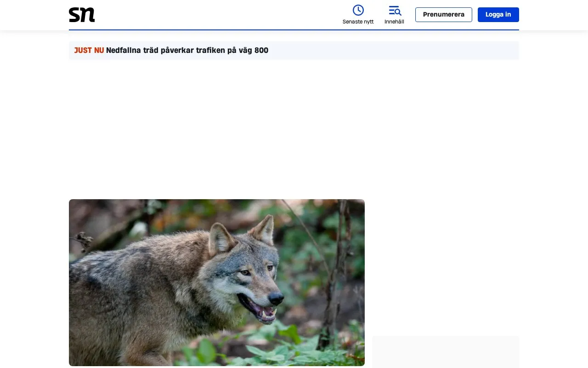This screenshot has width=588, height=368.
Task: Open the Innehåll search menu icon
Action: [x=395, y=10]
